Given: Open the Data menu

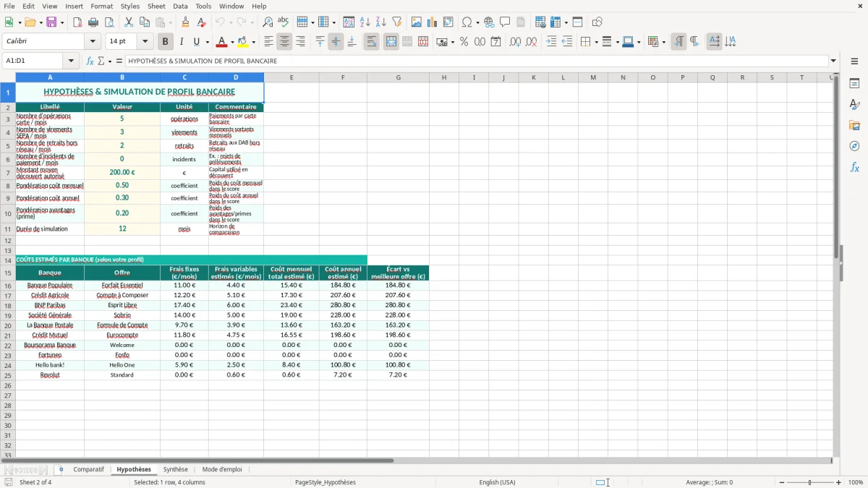Looking at the screenshot, I should pos(180,6).
